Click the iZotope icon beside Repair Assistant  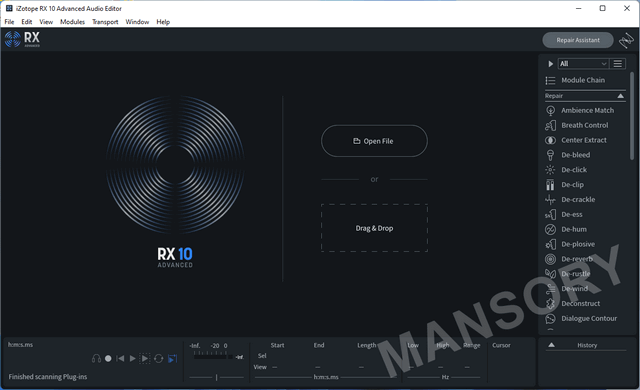tap(626, 40)
